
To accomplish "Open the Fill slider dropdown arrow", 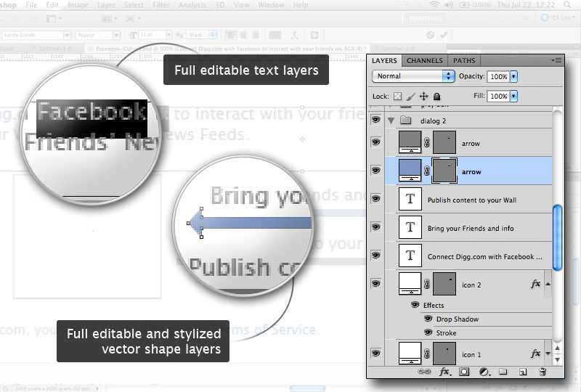I will coord(513,96).
